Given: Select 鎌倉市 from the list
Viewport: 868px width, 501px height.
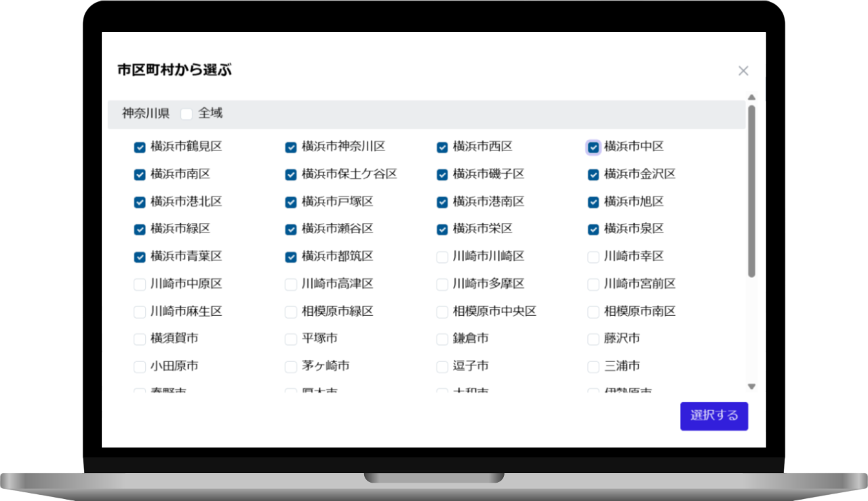Looking at the screenshot, I should point(442,339).
